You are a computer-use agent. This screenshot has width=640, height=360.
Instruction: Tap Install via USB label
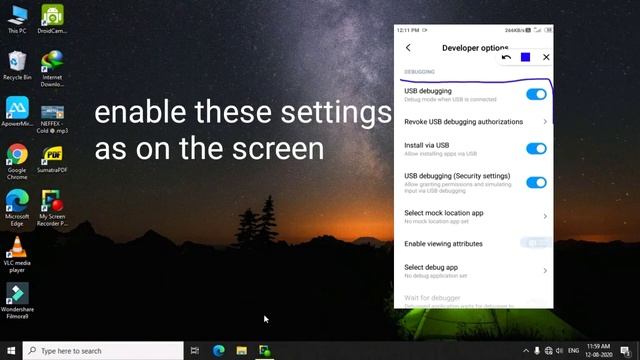tap(427, 145)
